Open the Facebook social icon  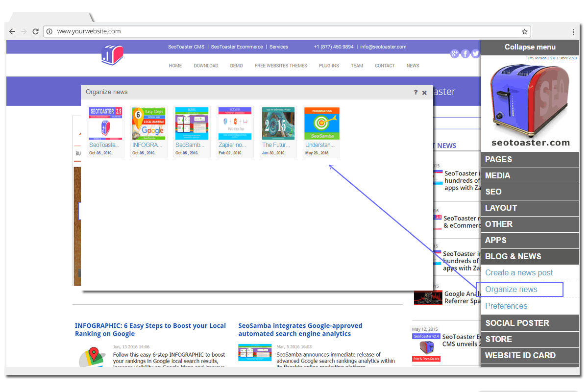click(465, 53)
